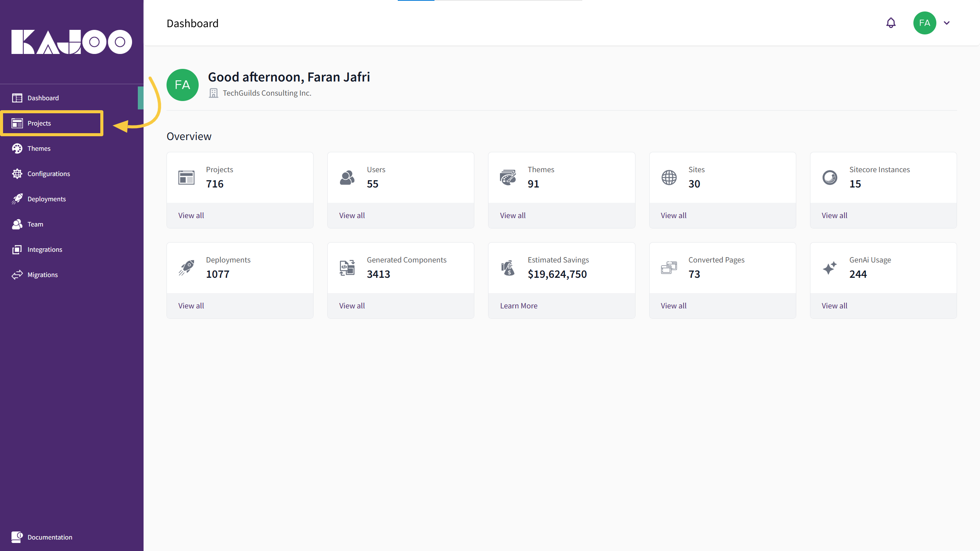The height and width of the screenshot is (551, 980).
Task: Select the Migrations arrows icon
Action: tap(17, 275)
